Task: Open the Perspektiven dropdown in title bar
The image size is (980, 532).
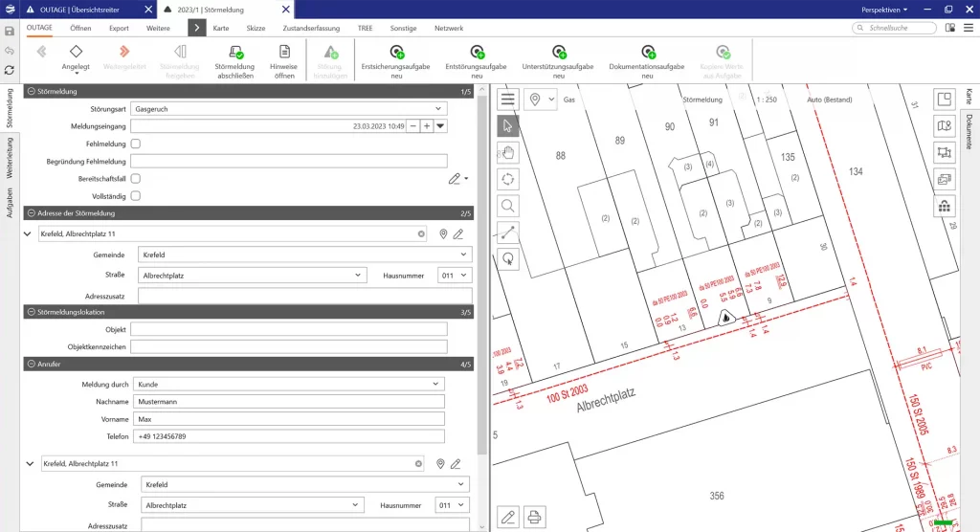Action: coord(884,9)
